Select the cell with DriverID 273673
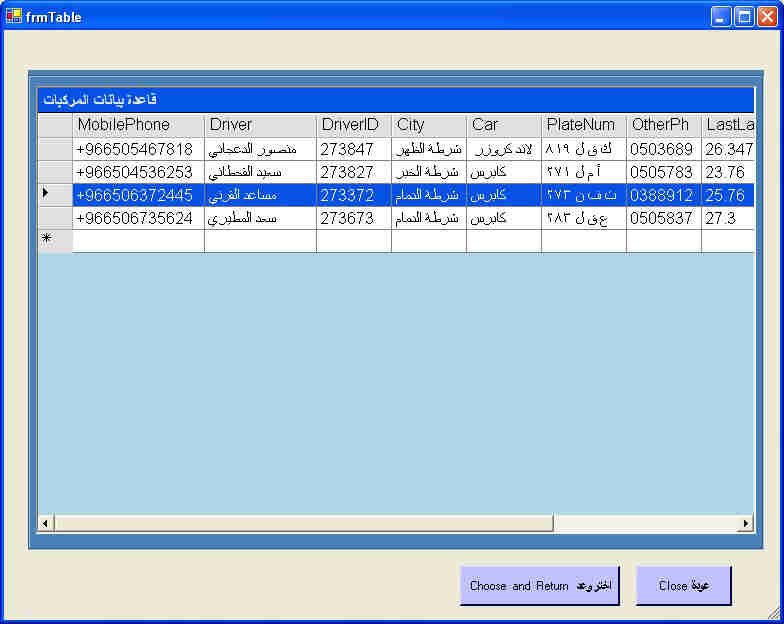Screen dimensions: 784x624 353,218
